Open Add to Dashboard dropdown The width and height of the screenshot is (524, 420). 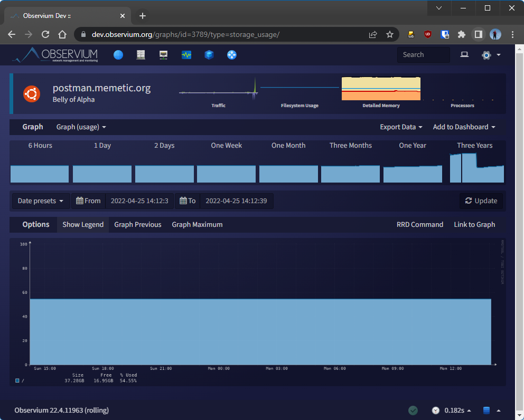[x=464, y=127]
